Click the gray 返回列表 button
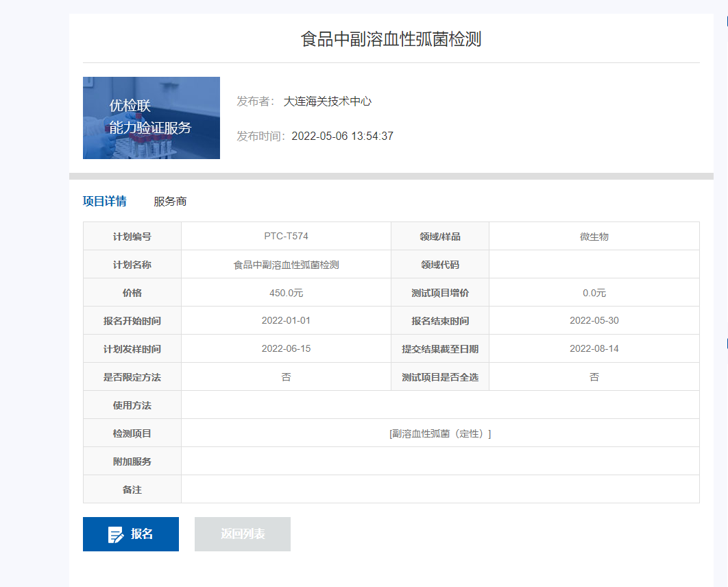Screen dimensions: 728x587 [x=243, y=534]
